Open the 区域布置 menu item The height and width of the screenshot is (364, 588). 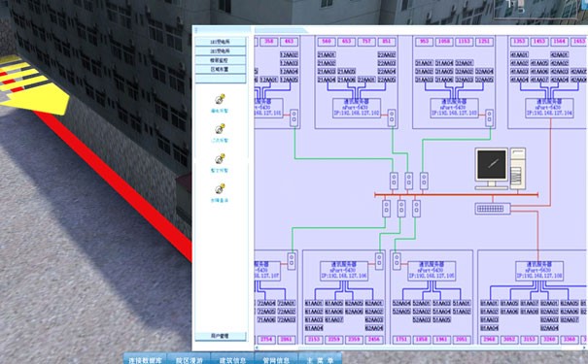coord(221,69)
